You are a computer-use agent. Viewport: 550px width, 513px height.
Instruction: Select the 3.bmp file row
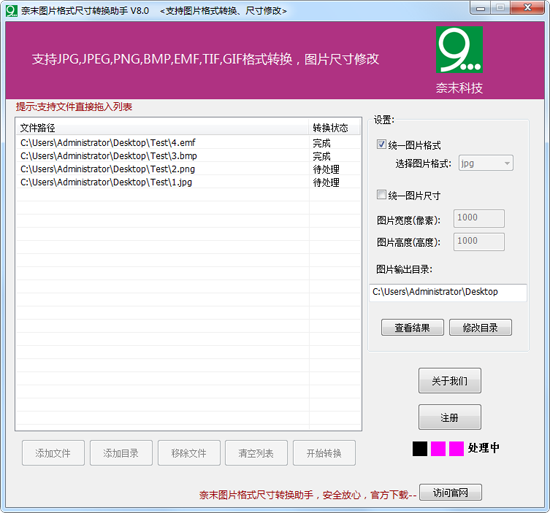(x=188, y=156)
